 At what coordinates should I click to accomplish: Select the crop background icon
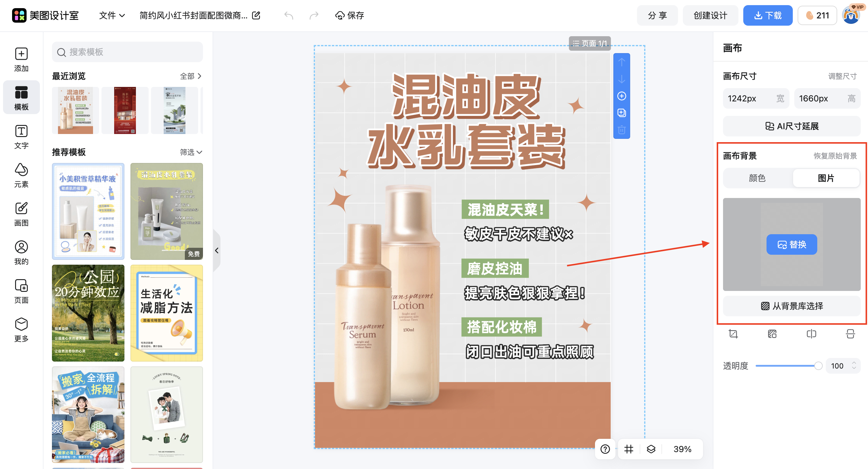point(733,334)
